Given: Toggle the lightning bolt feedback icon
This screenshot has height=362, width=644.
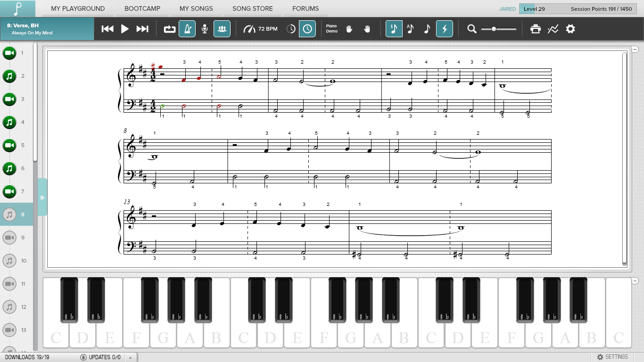Looking at the screenshot, I should pyautogui.click(x=445, y=29).
